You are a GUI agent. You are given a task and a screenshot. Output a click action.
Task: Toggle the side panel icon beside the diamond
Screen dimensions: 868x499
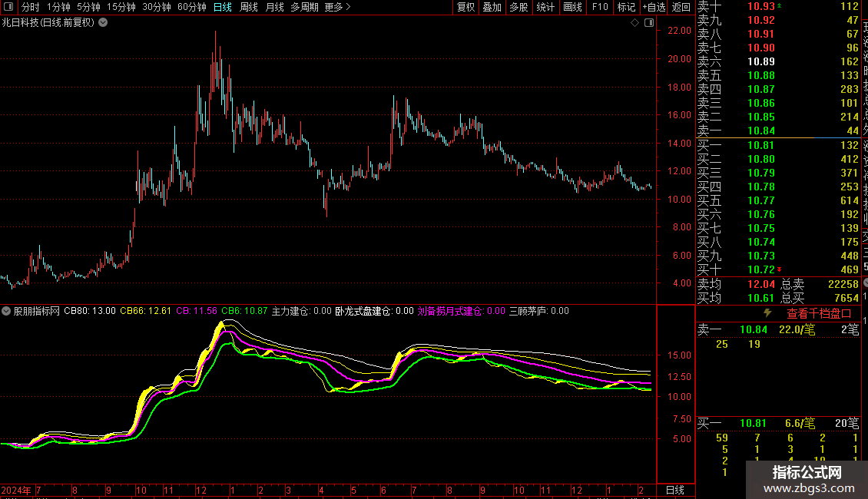coord(648,23)
